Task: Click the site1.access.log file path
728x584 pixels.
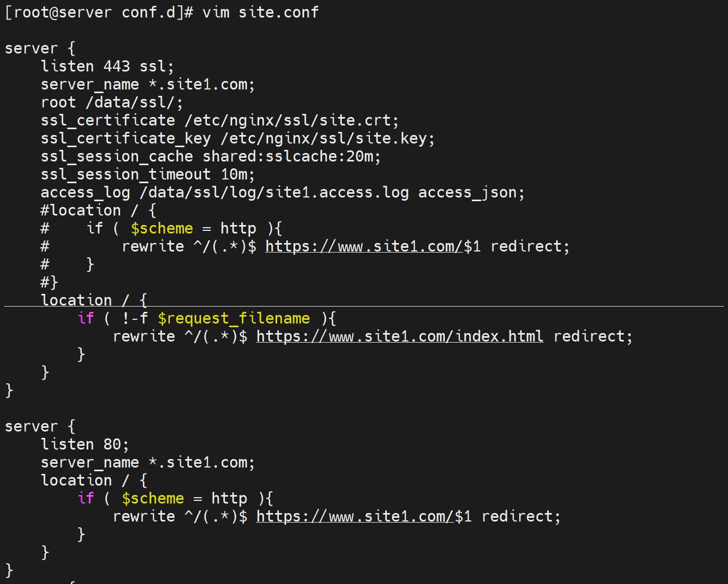Action: click(x=274, y=193)
